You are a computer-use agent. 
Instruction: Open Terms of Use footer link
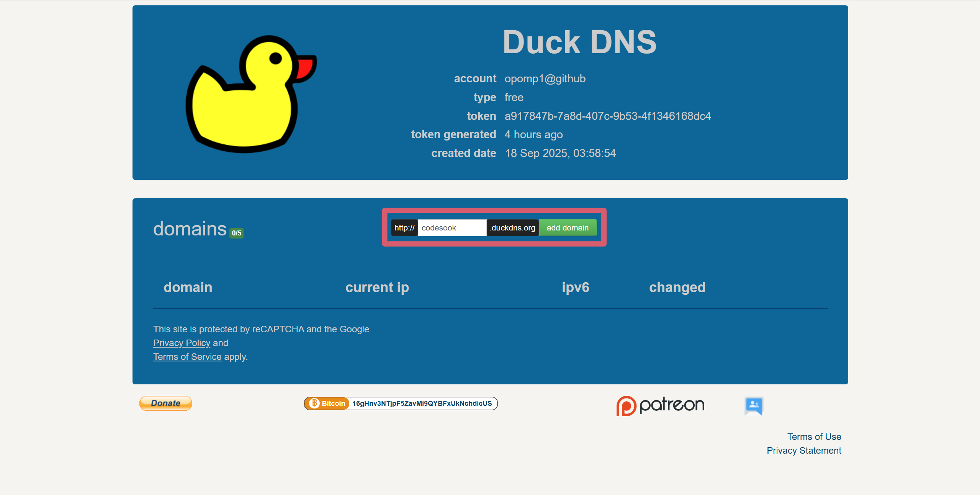[x=814, y=437]
